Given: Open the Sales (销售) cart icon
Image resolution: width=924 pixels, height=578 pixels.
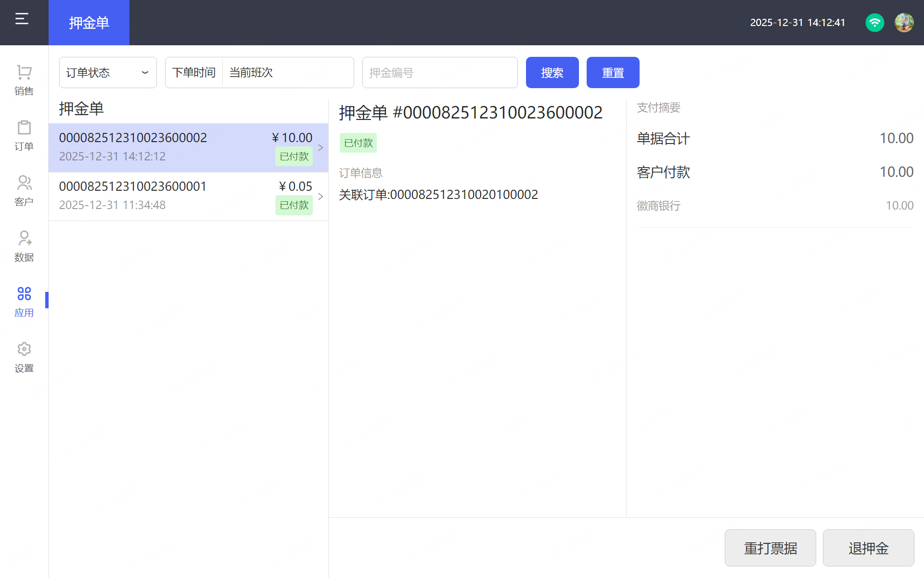Looking at the screenshot, I should pos(24,73).
